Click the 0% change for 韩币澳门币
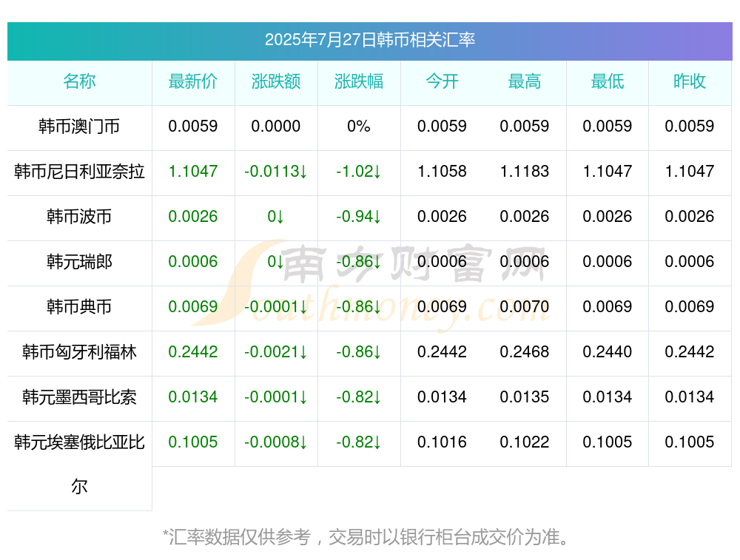The width and height of the screenshot is (740, 560). (359, 126)
